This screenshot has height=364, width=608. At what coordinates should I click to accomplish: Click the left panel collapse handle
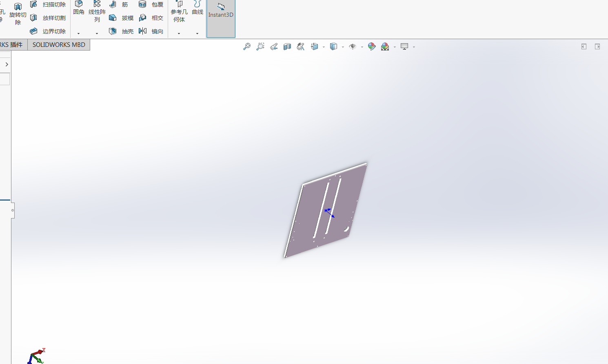click(13, 210)
